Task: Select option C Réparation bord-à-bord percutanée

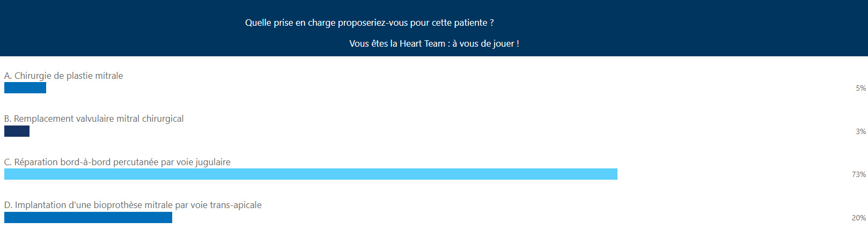Action: 117,162
